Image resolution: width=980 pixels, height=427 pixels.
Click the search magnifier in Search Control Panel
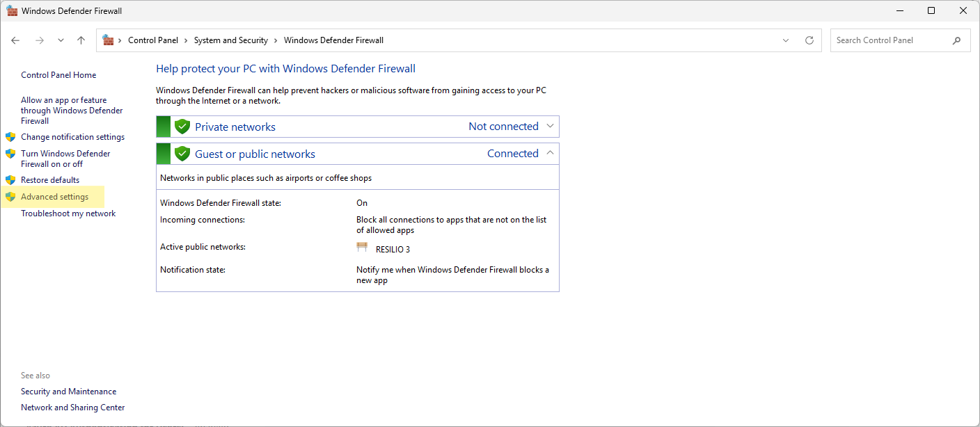click(x=956, y=40)
